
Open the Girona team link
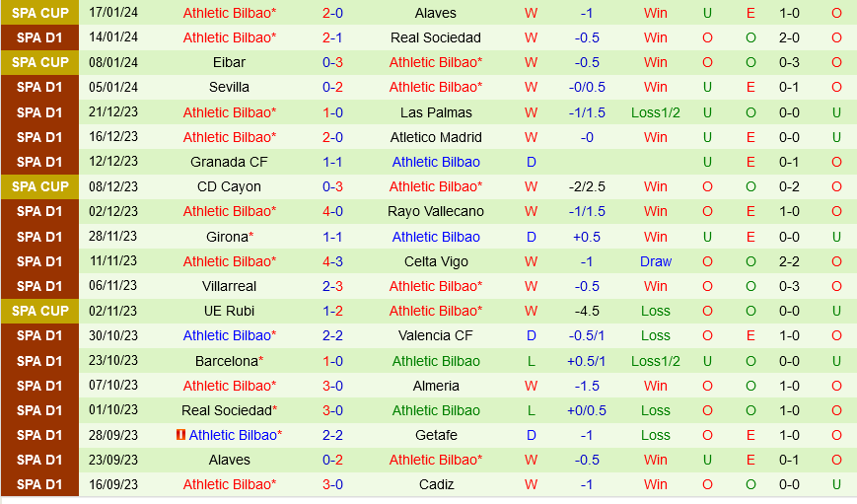click(x=230, y=238)
